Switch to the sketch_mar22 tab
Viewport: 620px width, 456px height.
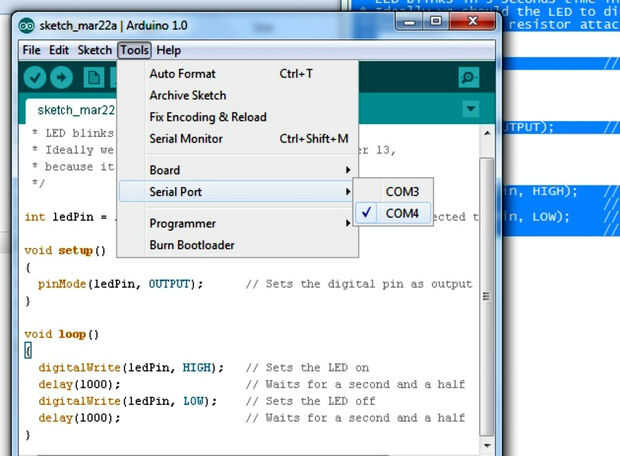pyautogui.click(x=72, y=110)
